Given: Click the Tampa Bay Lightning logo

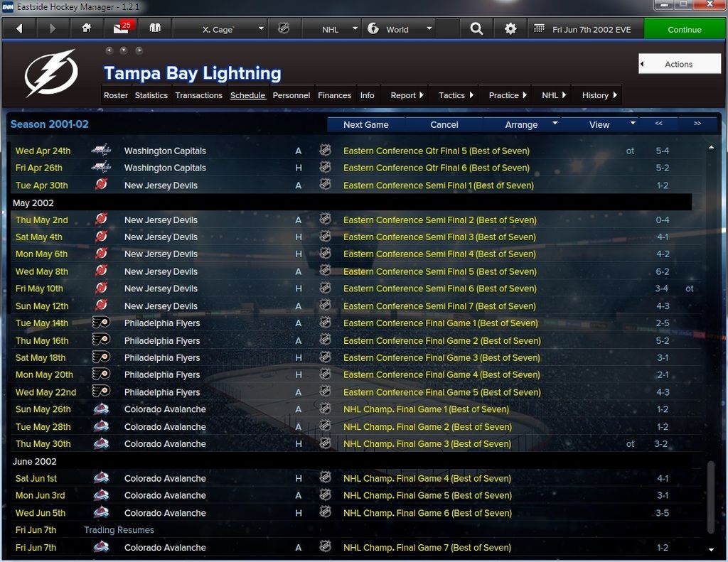Looking at the screenshot, I should pyautogui.click(x=51, y=73).
